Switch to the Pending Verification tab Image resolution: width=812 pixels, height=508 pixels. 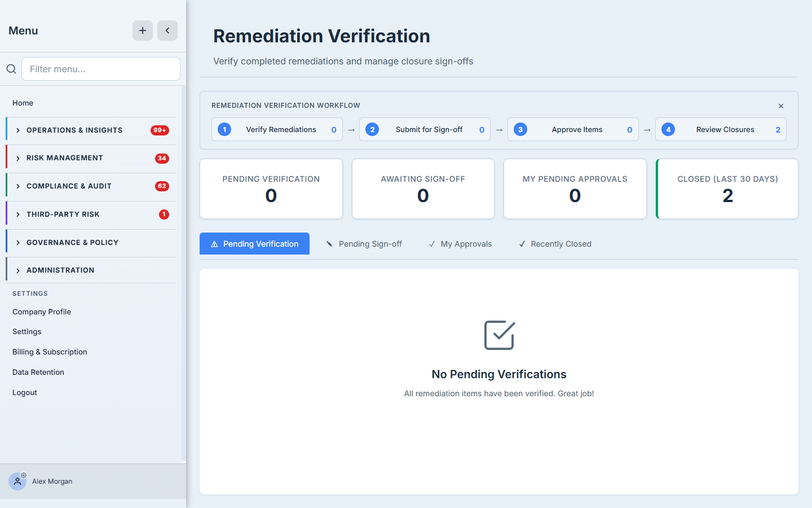254,244
